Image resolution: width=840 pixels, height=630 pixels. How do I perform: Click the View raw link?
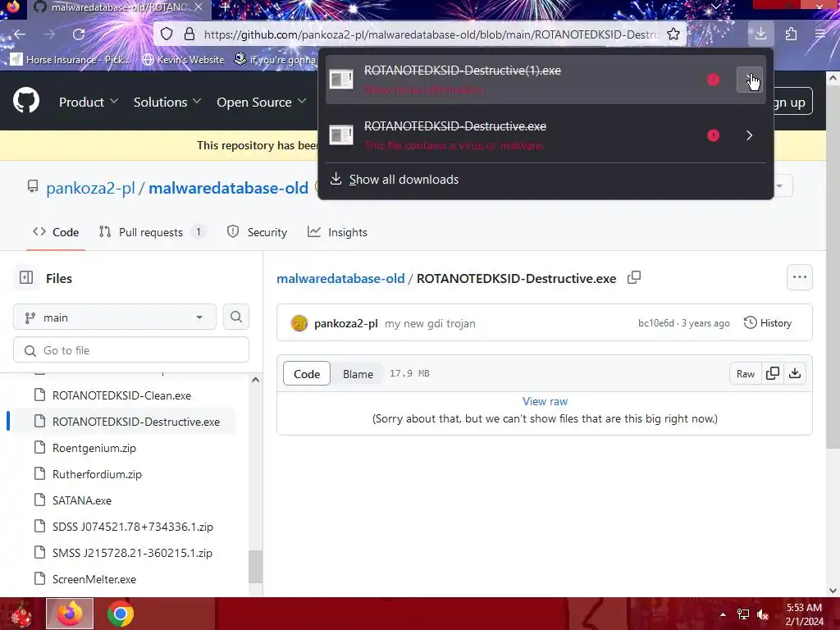tap(545, 401)
